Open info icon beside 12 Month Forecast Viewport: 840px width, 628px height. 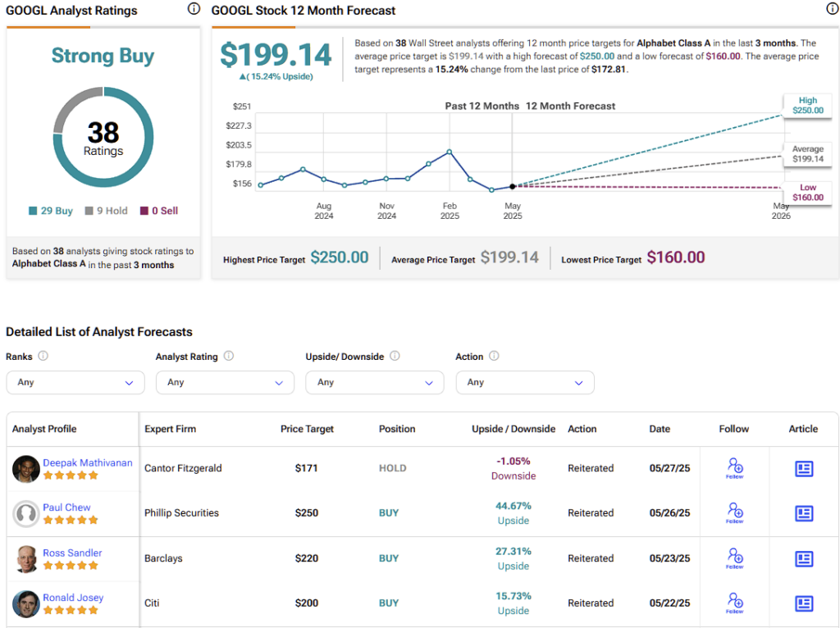pyautogui.click(x=833, y=8)
